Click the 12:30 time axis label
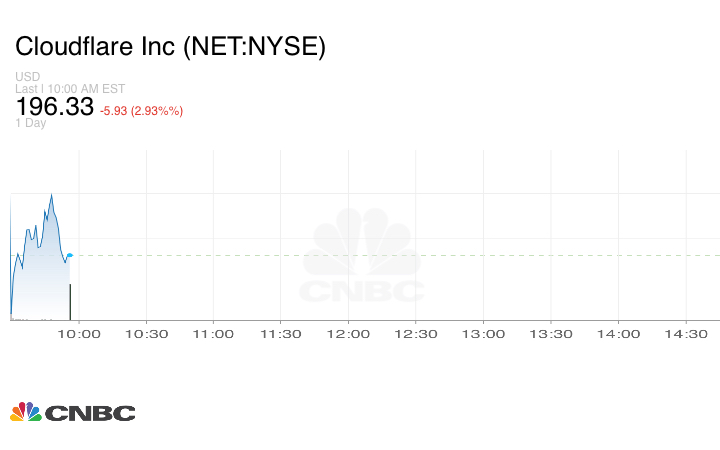 416,334
